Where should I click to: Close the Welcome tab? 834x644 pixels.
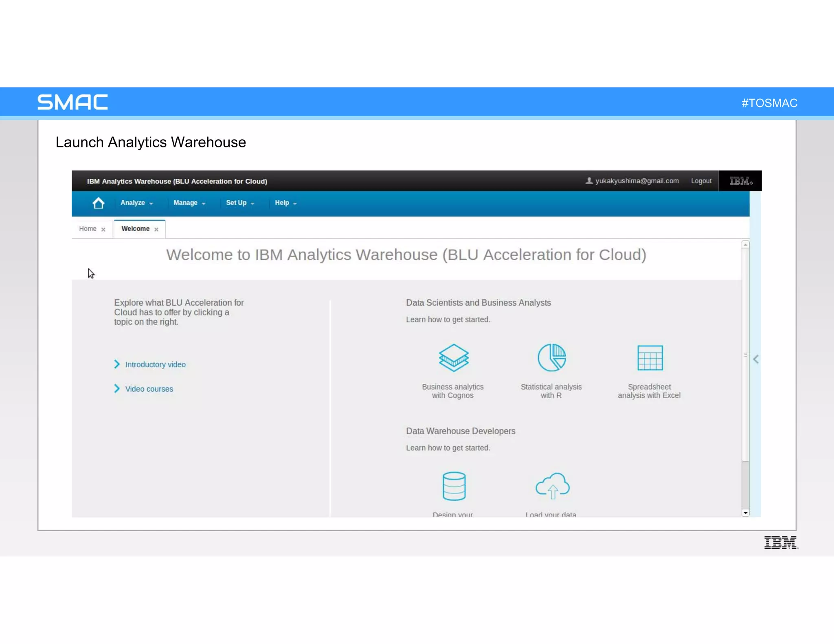(x=156, y=229)
